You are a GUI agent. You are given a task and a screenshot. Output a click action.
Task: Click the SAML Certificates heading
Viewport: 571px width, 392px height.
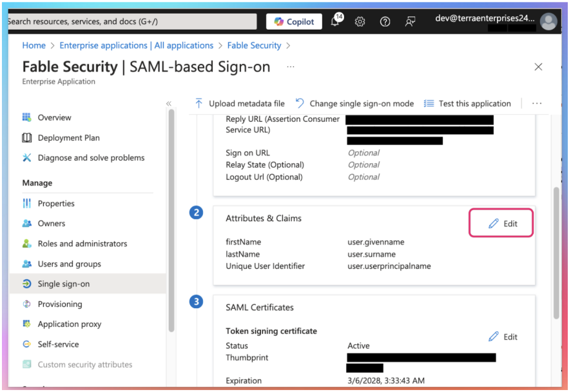260,307
